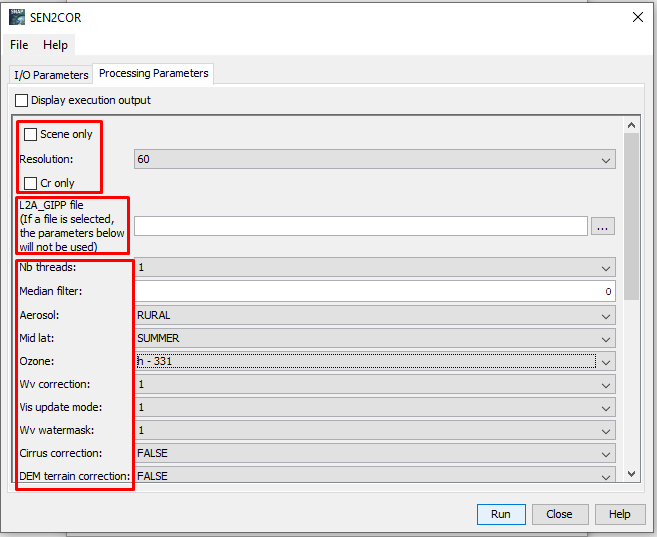Expand the Ozone dropdown arrow

pyautogui.click(x=606, y=361)
